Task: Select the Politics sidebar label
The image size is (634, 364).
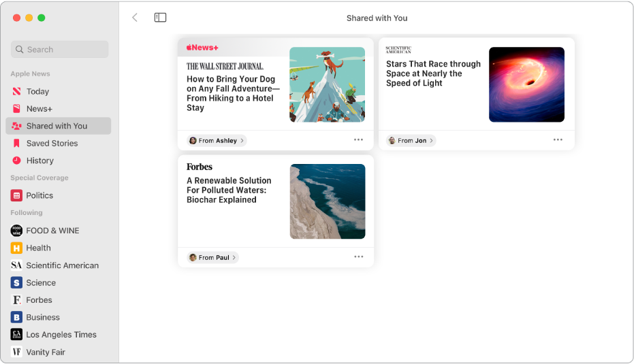Action: coord(39,195)
